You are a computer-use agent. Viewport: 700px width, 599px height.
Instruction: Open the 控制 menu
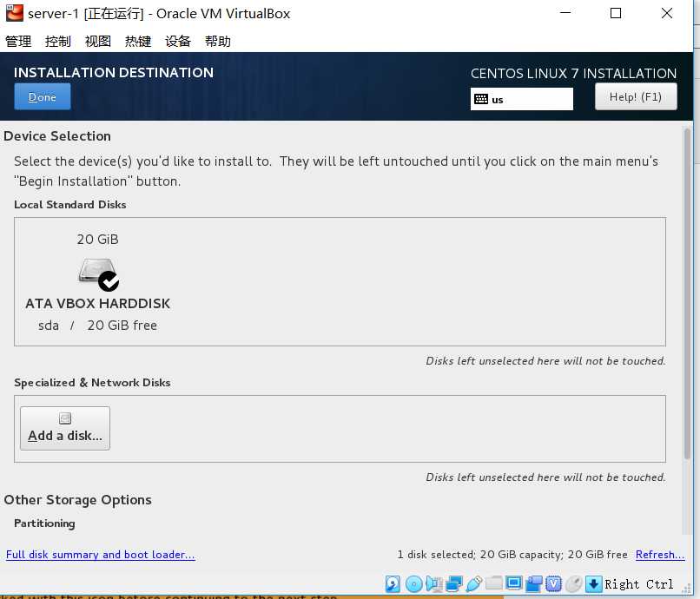tap(58, 42)
